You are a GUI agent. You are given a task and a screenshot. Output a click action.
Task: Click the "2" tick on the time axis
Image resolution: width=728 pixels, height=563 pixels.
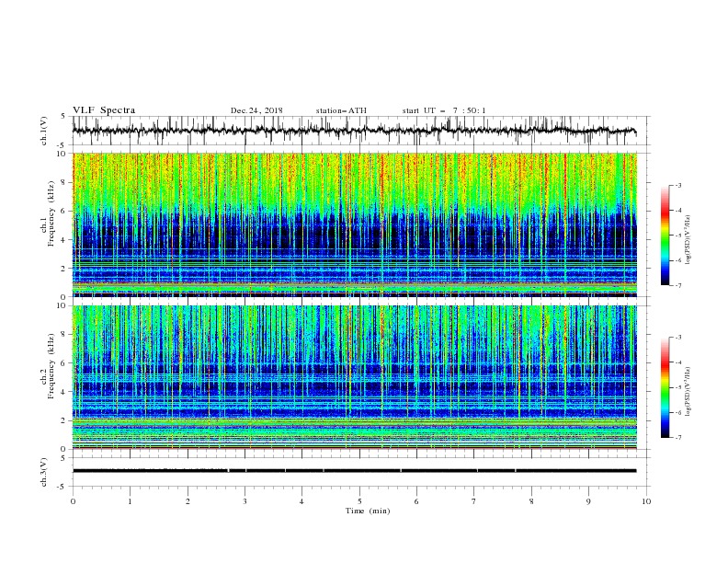(188, 501)
